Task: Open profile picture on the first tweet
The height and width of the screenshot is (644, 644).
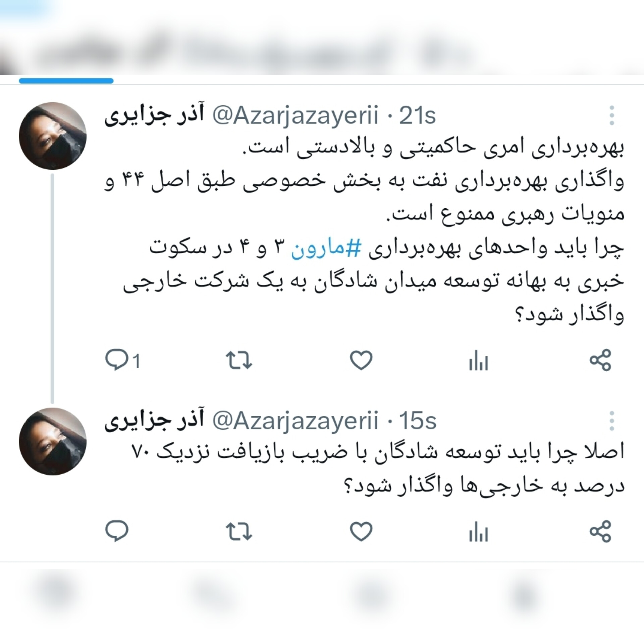Action: pyautogui.click(x=53, y=136)
